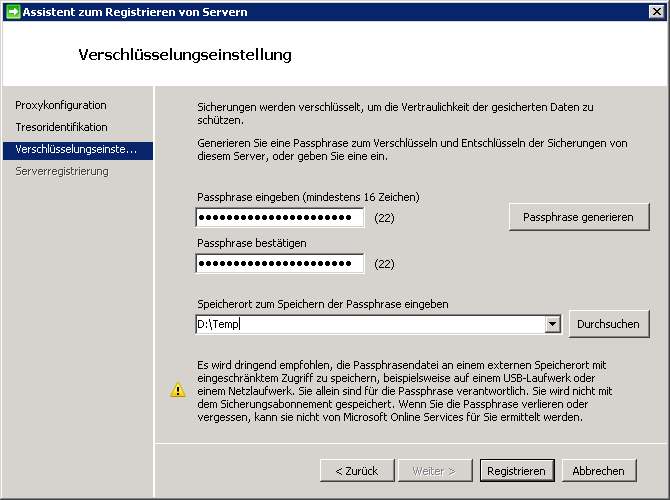Select the highlighted Verschlüsselungseinste... step

pos(76,149)
